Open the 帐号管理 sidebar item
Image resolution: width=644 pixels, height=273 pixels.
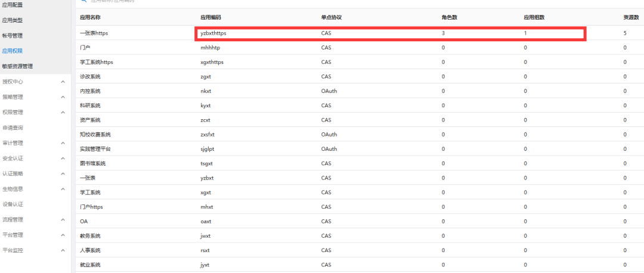(13, 36)
